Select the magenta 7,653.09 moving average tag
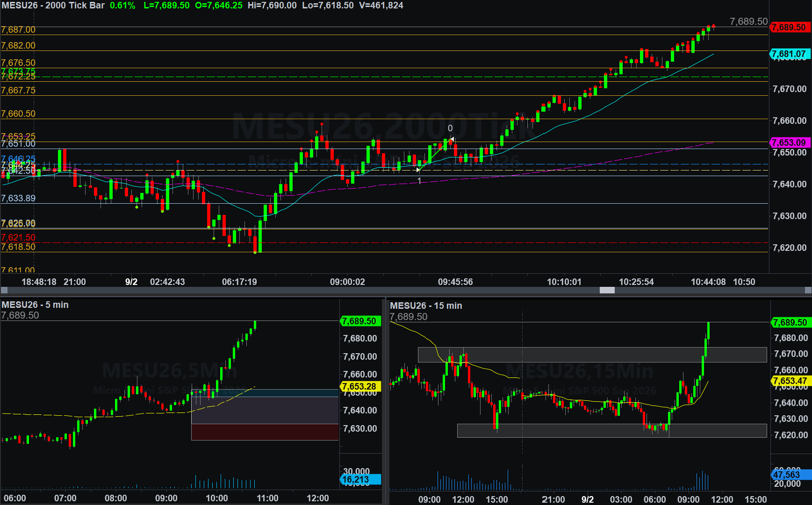The image size is (812, 505). (790, 142)
